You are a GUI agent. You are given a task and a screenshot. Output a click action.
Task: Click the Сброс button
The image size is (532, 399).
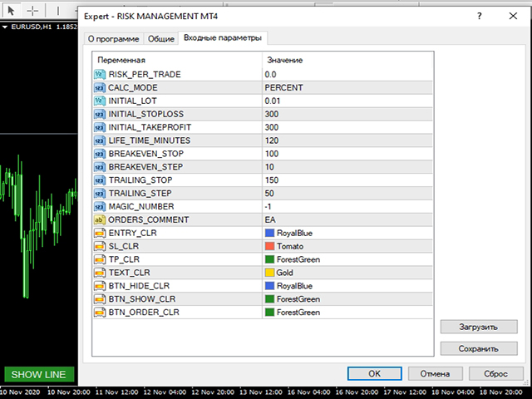tap(495, 373)
